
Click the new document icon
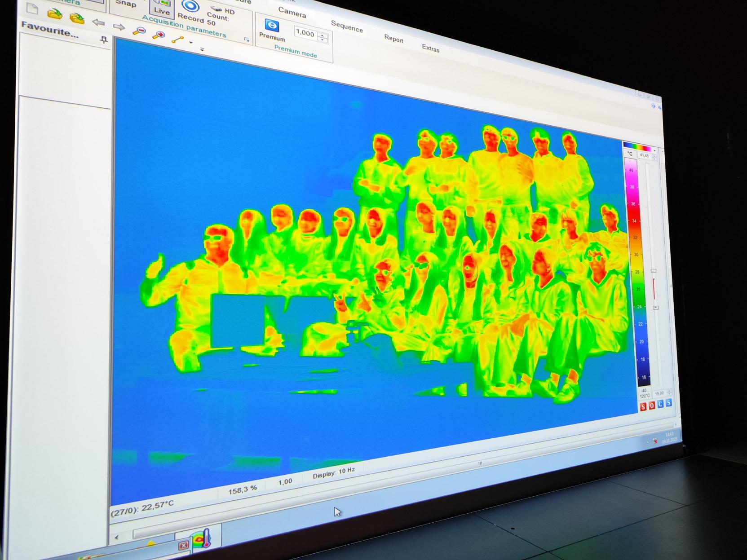coord(32,9)
